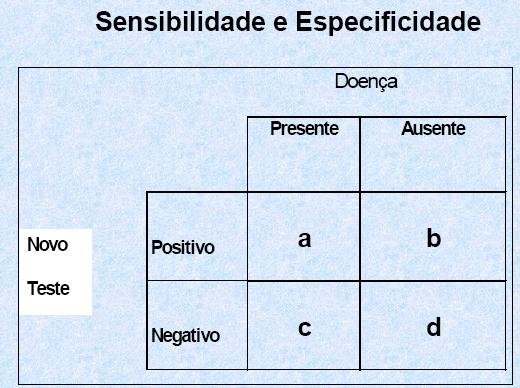Click cell 'd' in the table

(x=433, y=325)
